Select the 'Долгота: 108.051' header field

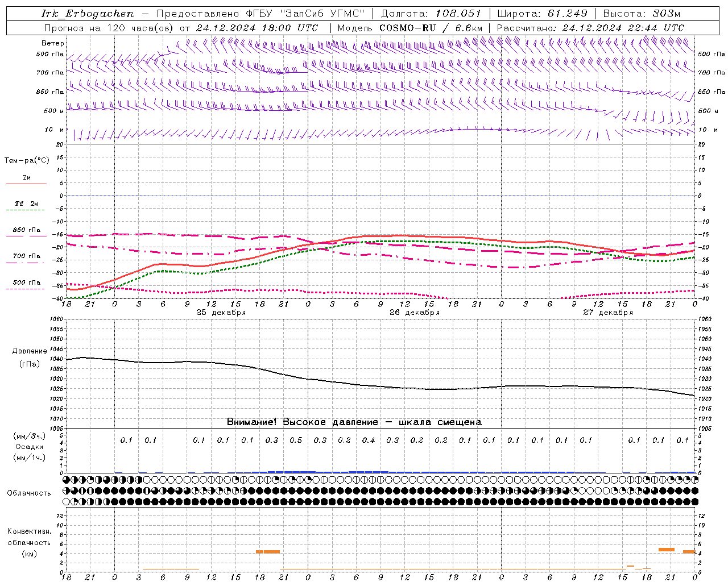pos(431,14)
